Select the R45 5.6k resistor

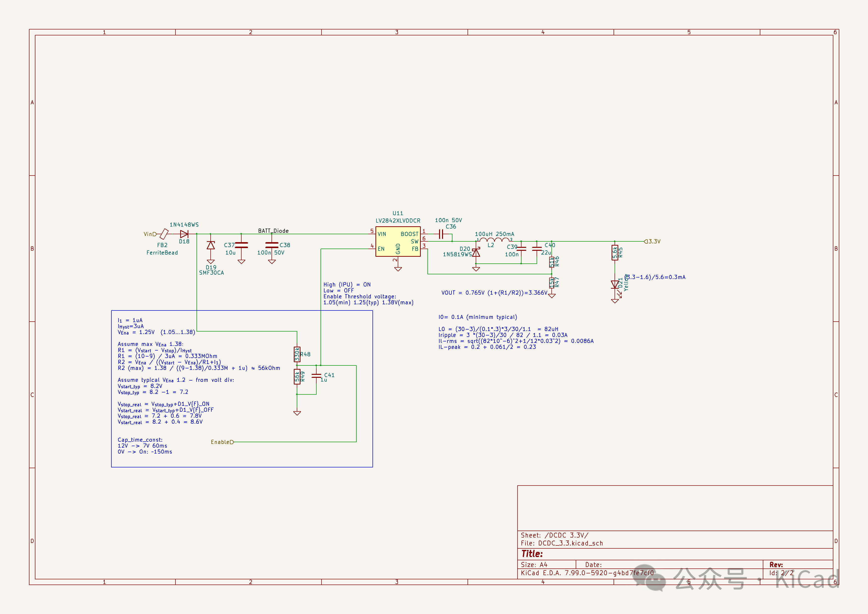coord(615,253)
